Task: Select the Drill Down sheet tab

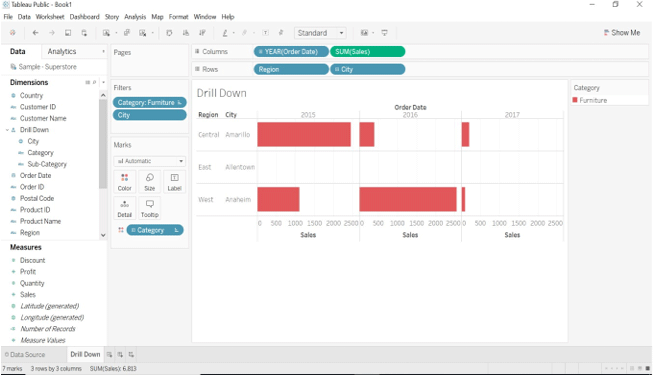Action: [x=85, y=354]
